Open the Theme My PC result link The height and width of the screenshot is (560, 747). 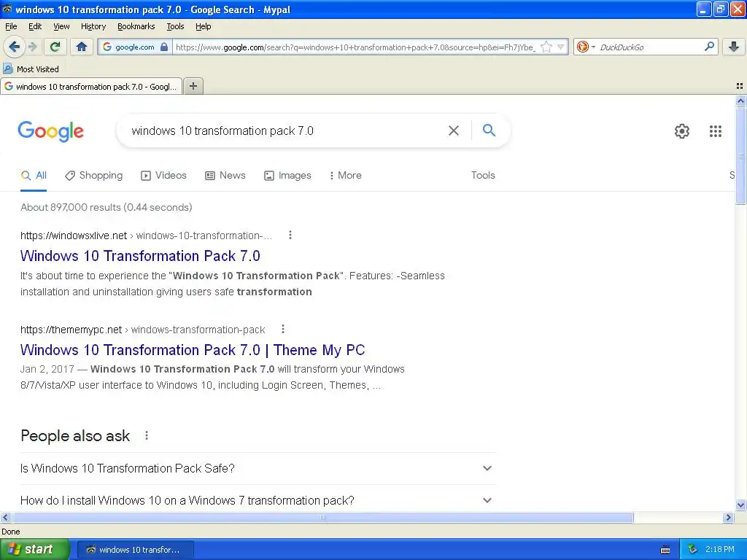(x=193, y=350)
